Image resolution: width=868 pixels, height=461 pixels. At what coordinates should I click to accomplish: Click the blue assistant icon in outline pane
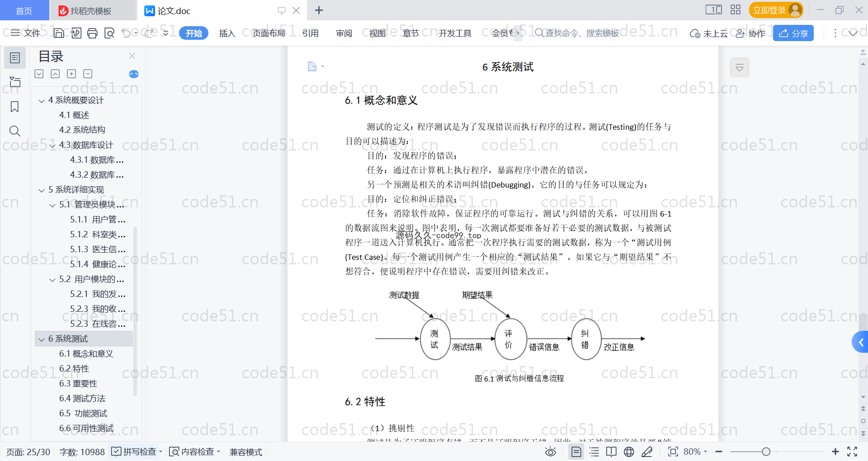tap(134, 74)
